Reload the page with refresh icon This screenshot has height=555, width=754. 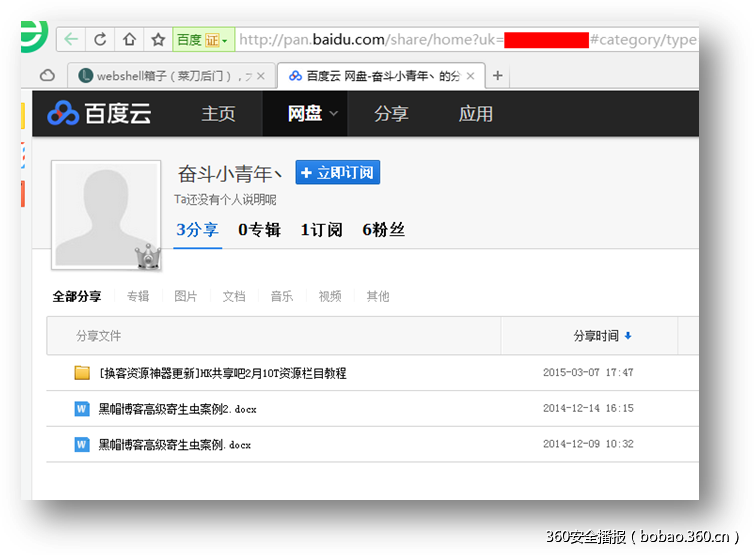100,39
